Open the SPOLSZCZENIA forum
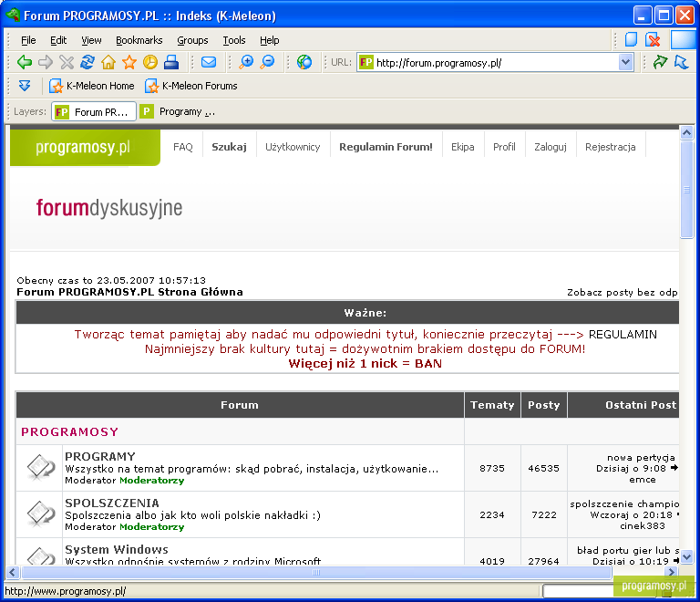Screen dimensions: 700x602 [112, 503]
